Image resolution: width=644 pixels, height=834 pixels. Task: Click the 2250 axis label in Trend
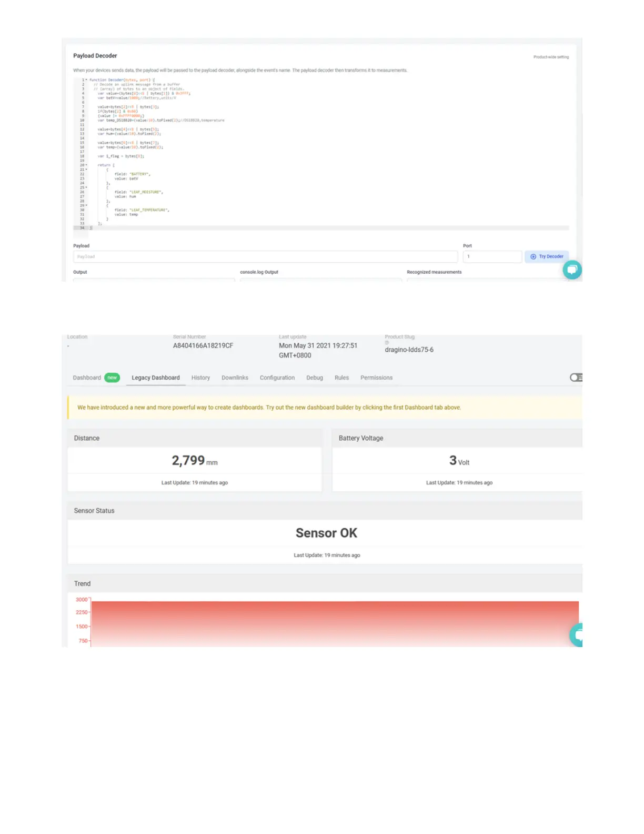click(82, 612)
